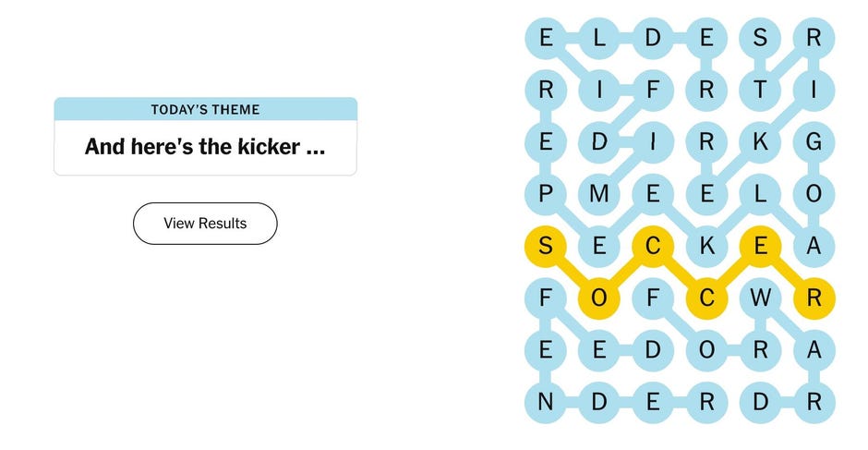Image resolution: width=868 pixels, height=450 pixels.
Task: Tap the O tile directly below G
Action: pyautogui.click(x=814, y=193)
